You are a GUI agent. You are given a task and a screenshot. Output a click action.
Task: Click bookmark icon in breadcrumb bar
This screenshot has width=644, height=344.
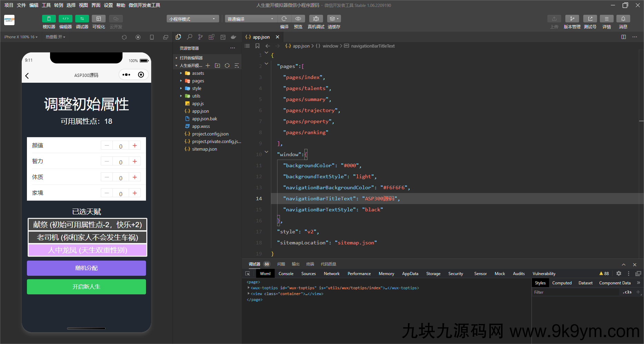click(x=257, y=46)
